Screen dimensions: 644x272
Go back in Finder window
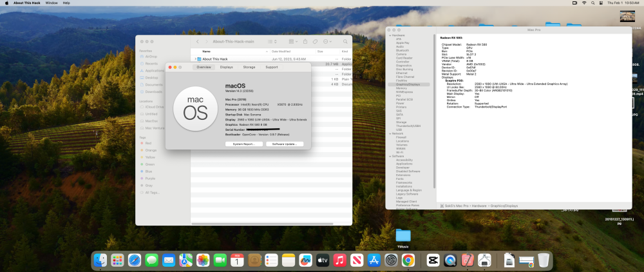[x=198, y=41]
